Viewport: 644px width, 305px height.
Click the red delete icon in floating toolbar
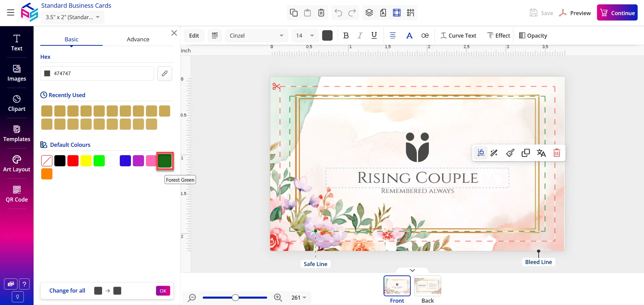[x=557, y=153]
